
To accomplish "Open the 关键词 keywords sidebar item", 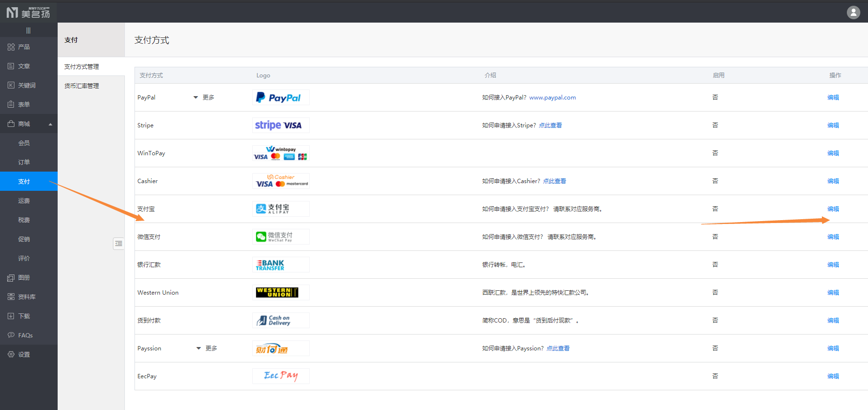I will 26,86.
